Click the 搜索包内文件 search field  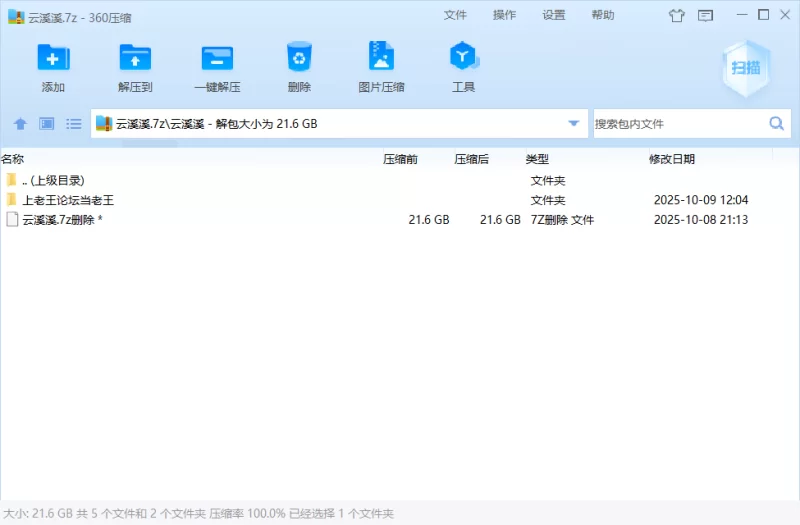678,124
